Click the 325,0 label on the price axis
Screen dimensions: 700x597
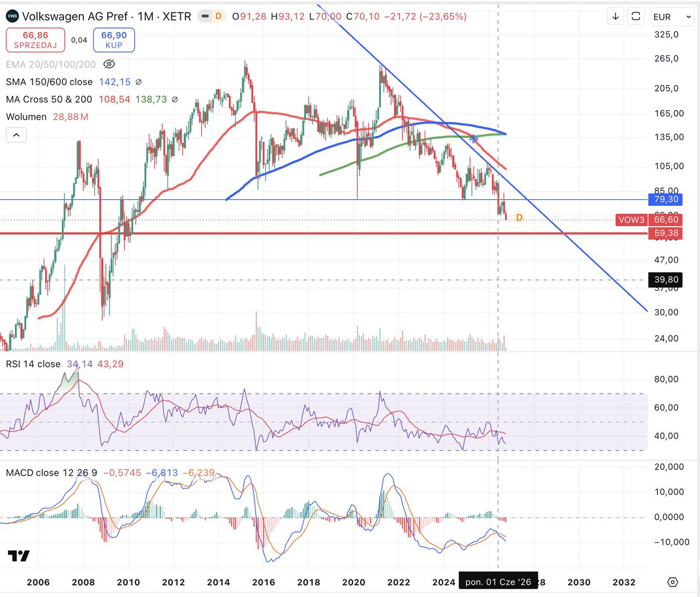point(666,34)
